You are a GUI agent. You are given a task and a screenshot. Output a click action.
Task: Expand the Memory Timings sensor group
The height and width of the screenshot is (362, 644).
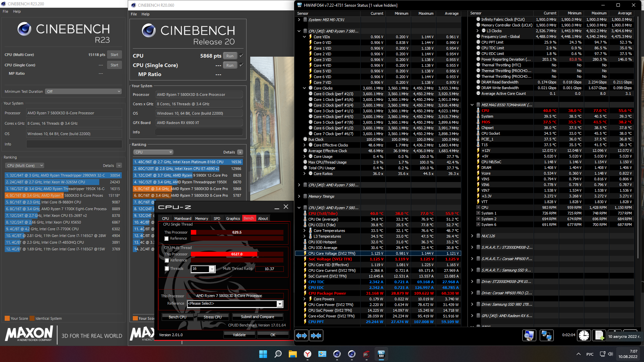(x=299, y=196)
